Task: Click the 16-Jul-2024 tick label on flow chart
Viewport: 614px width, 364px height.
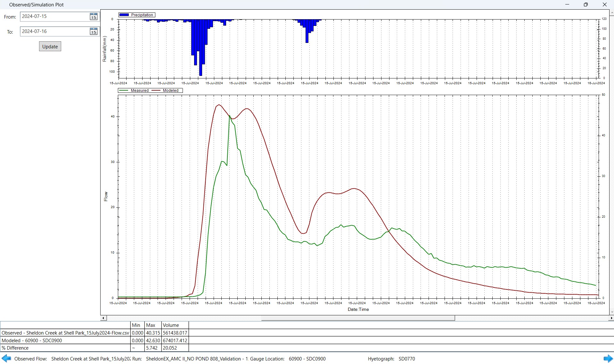Action: pos(596,303)
